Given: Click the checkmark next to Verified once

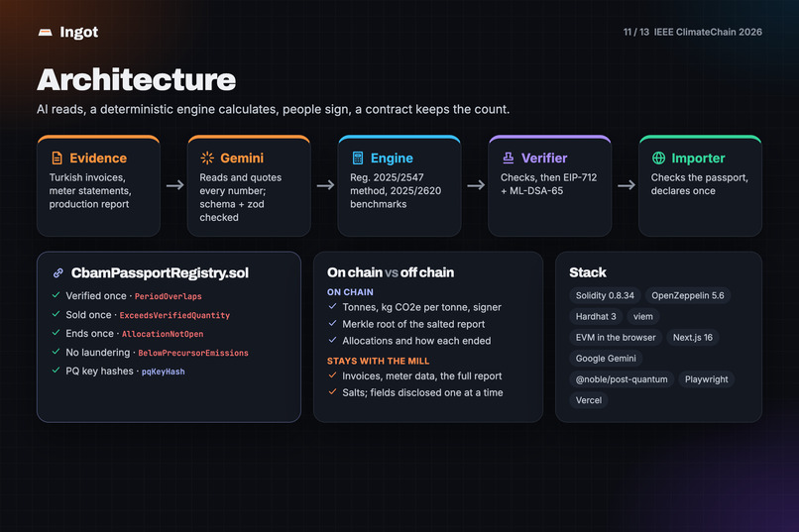Looking at the screenshot, I should [57, 295].
